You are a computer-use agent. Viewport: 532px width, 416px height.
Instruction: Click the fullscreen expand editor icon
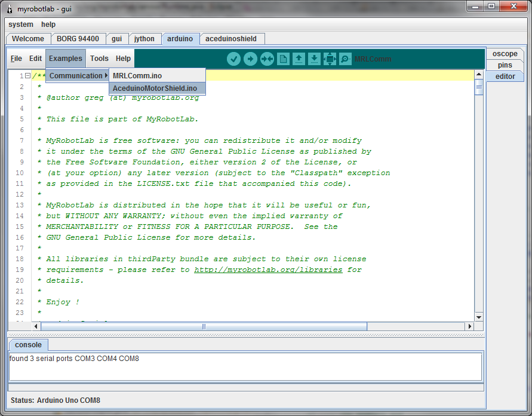(x=330, y=59)
